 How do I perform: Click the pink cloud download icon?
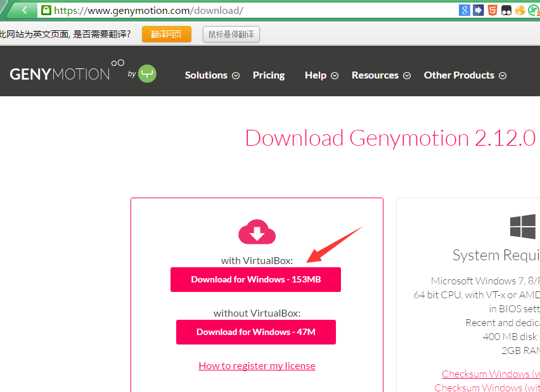257,232
